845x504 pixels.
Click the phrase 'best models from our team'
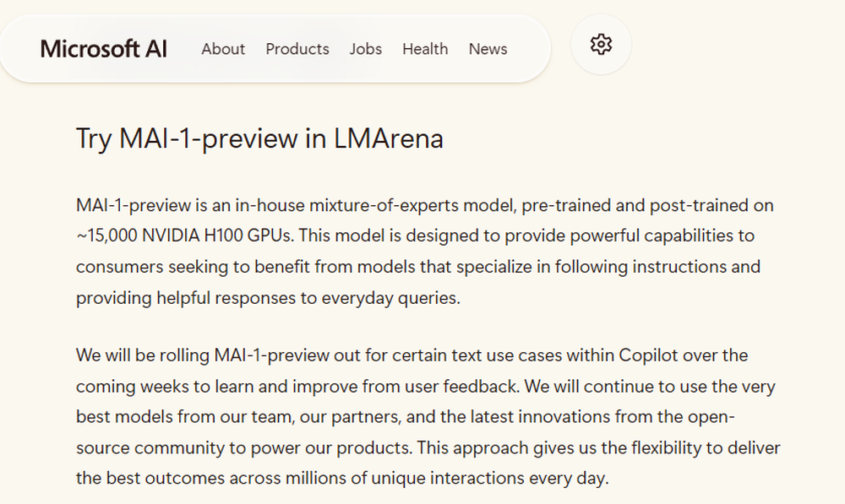tap(185, 417)
